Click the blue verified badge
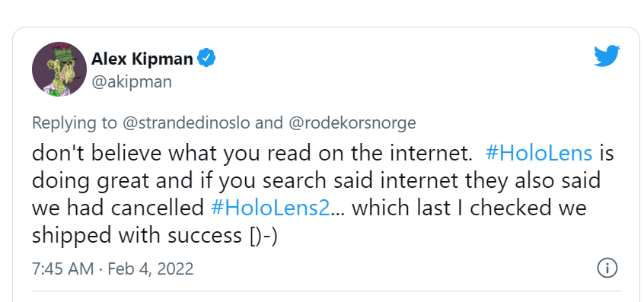This screenshot has height=302, width=644. [206, 58]
